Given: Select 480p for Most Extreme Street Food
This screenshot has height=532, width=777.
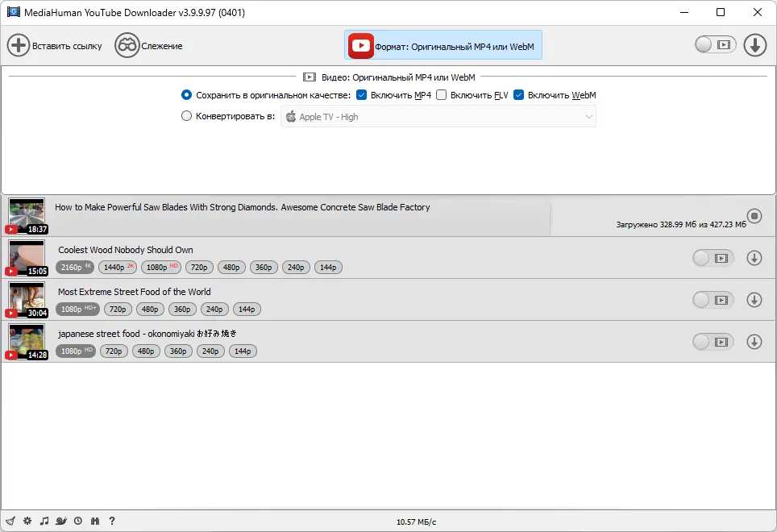Looking at the screenshot, I should (x=150, y=309).
